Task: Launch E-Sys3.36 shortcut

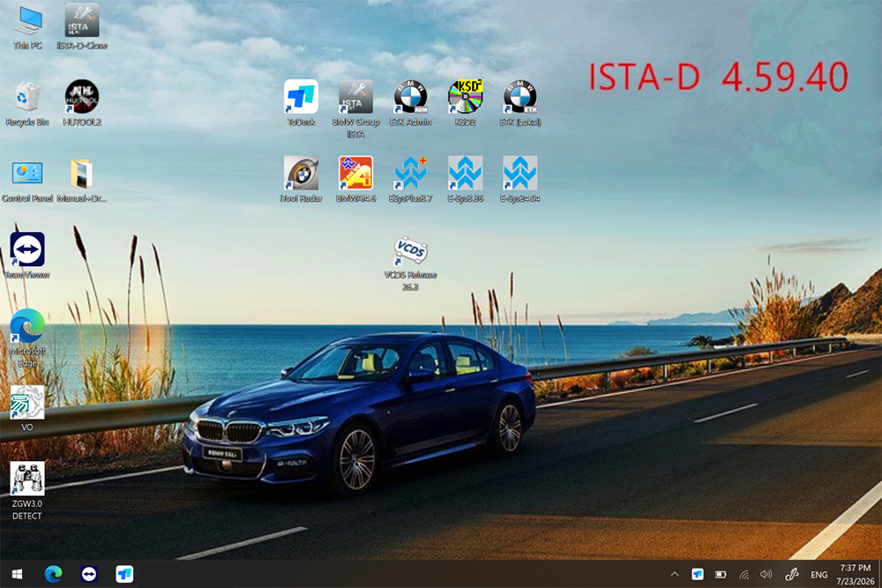Action: click(x=465, y=180)
